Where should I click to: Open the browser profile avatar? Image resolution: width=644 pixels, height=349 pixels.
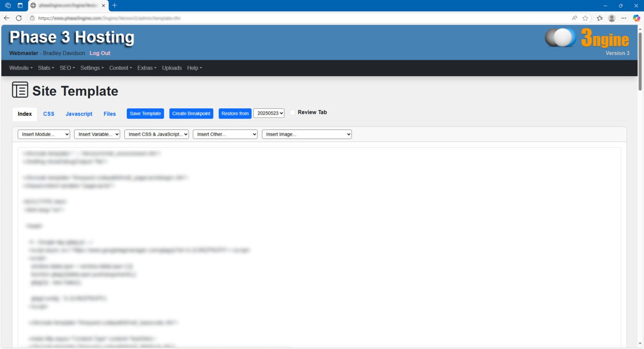[612, 18]
